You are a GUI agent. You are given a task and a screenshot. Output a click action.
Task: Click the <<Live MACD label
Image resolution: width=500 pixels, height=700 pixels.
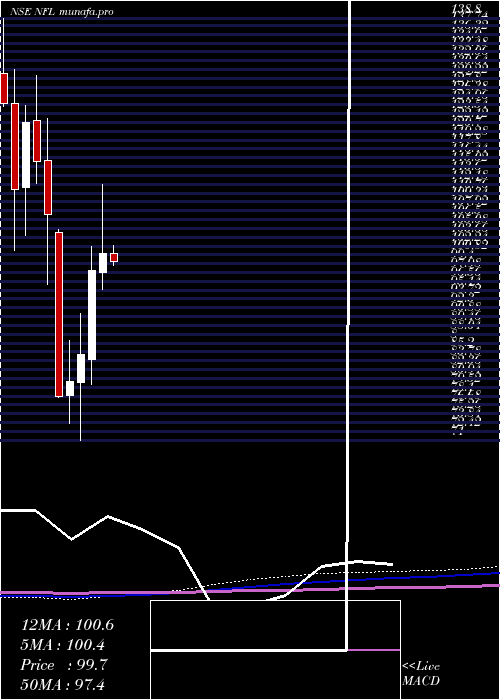pos(421,674)
